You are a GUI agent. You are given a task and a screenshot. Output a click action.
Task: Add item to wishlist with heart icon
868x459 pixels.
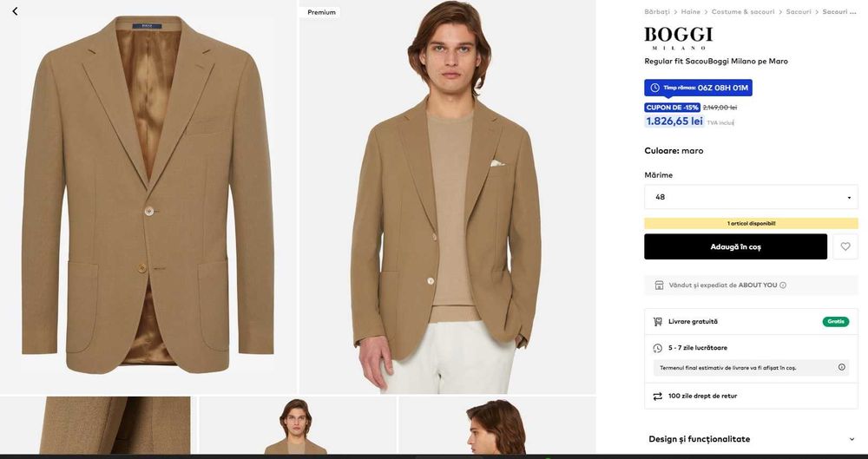(x=845, y=246)
